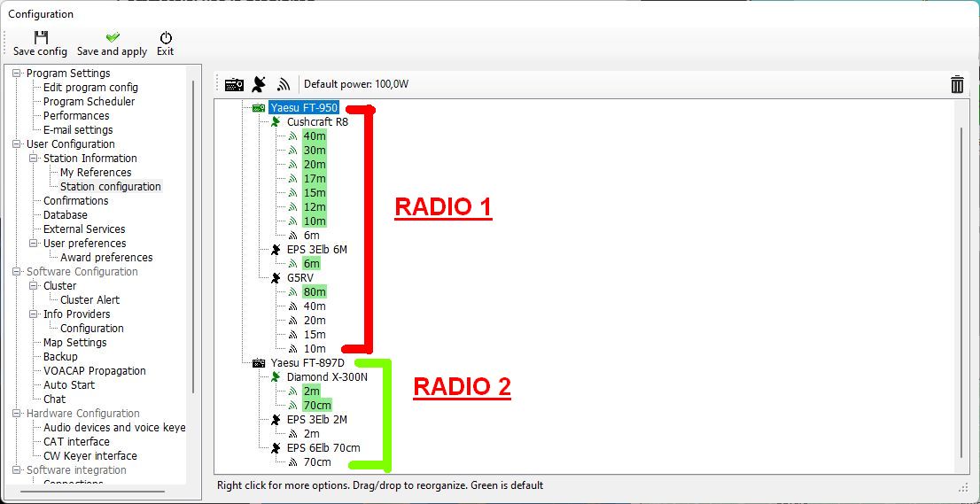Collapse the Cluster tree node

34,285
